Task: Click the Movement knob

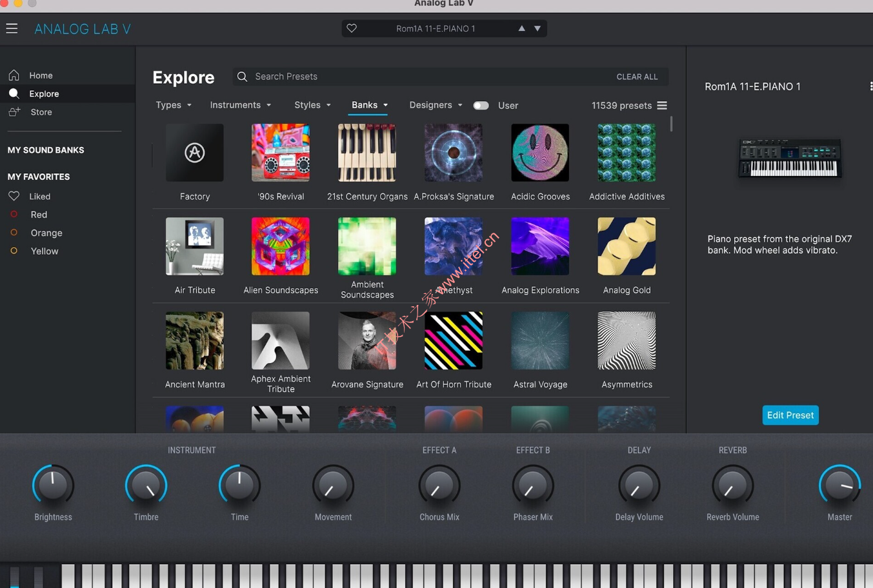Action: coord(333,485)
